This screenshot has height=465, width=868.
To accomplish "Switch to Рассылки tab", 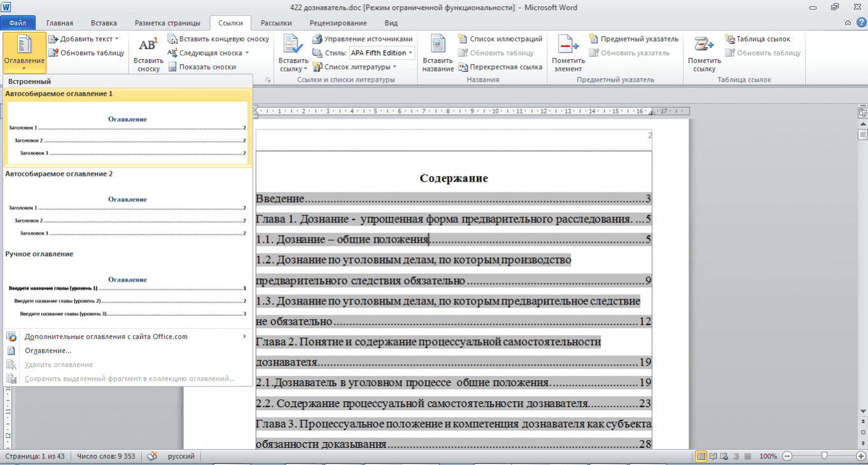I will point(276,23).
